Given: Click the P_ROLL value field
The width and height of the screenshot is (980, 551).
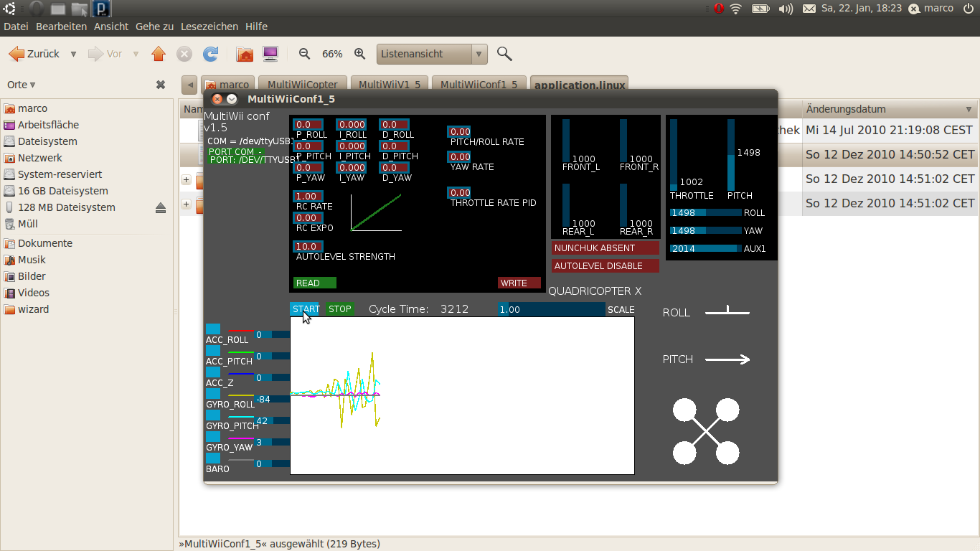Looking at the screenshot, I should point(308,125).
